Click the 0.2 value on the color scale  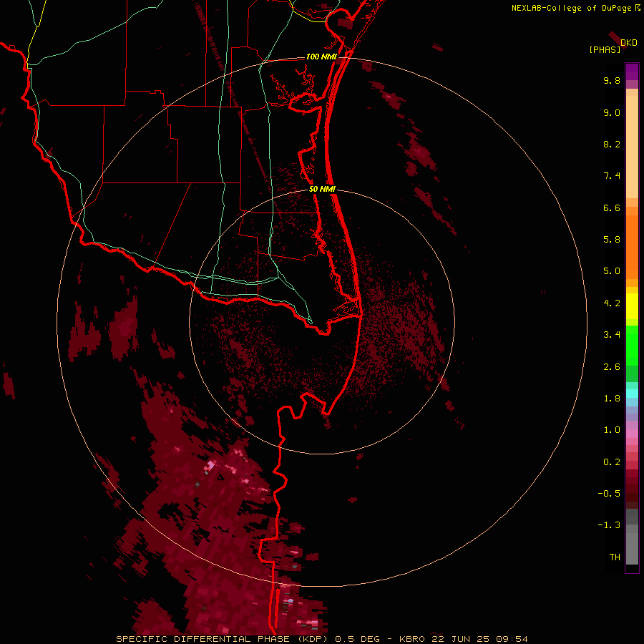click(x=612, y=462)
